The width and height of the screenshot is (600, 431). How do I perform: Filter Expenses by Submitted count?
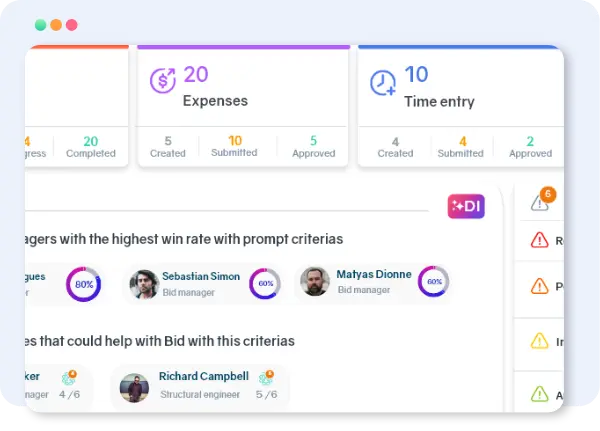235,146
